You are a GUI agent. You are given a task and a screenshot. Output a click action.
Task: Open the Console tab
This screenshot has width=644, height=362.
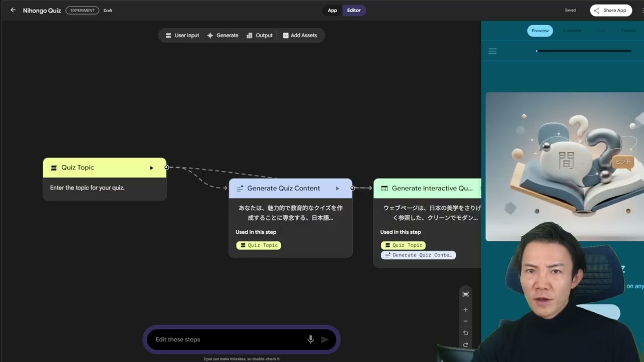click(x=572, y=31)
